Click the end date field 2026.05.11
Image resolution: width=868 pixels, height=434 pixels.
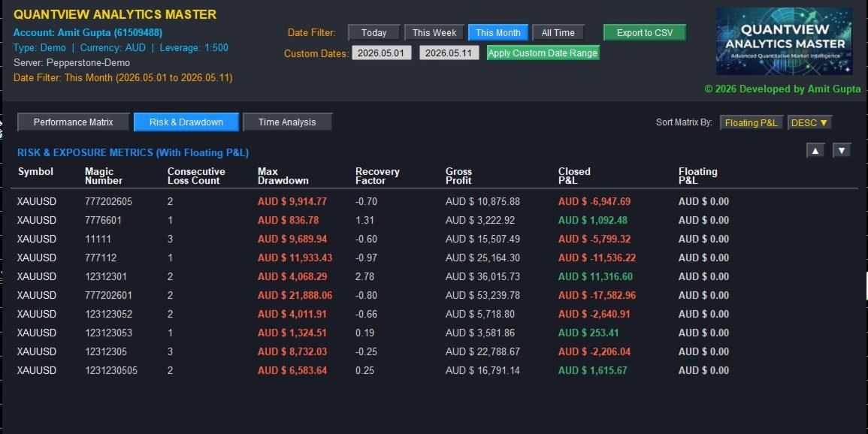click(449, 53)
